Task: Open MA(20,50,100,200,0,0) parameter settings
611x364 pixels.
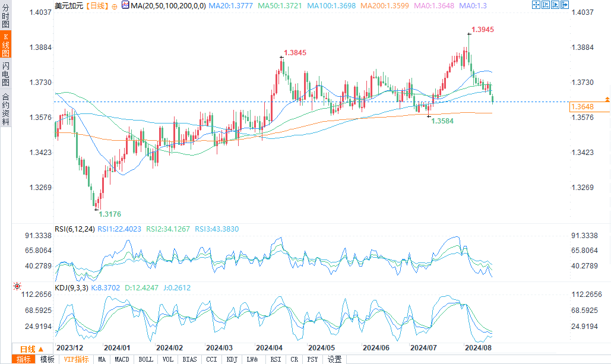Action: point(169,6)
